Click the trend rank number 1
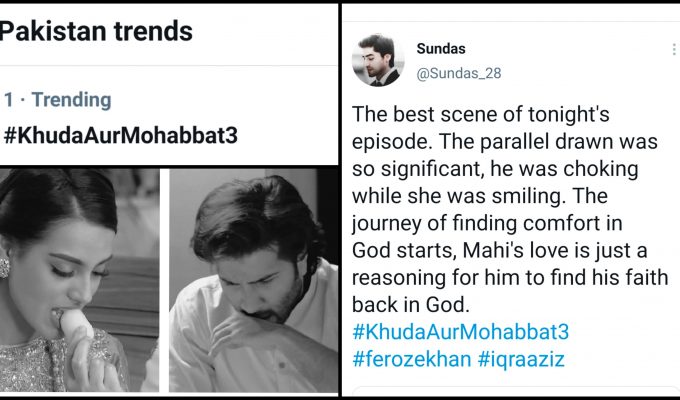Image resolution: width=680 pixels, height=400 pixels. pyautogui.click(x=9, y=100)
